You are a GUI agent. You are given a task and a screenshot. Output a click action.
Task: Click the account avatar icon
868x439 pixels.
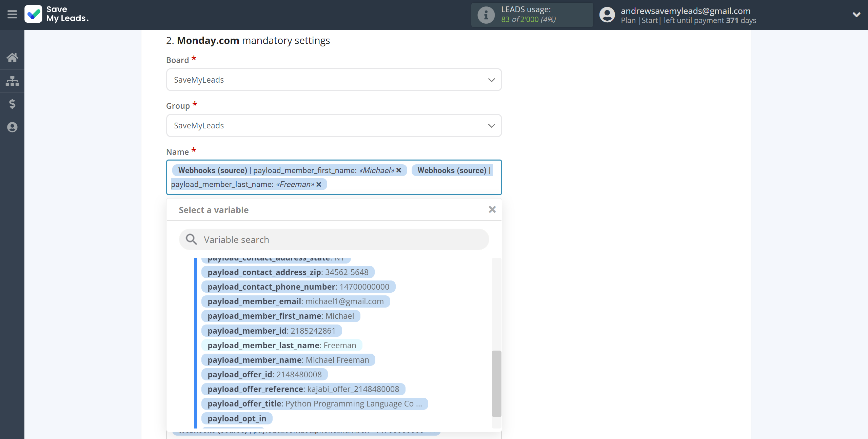coord(607,15)
